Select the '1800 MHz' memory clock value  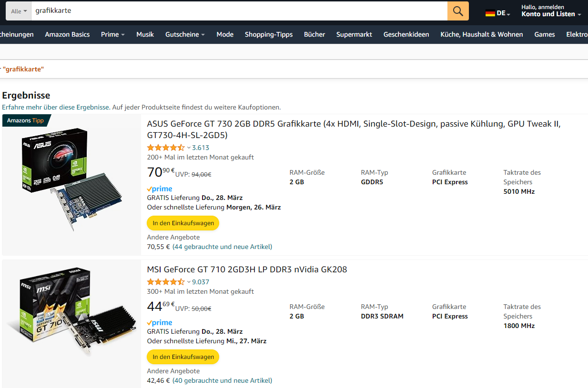(x=519, y=326)
